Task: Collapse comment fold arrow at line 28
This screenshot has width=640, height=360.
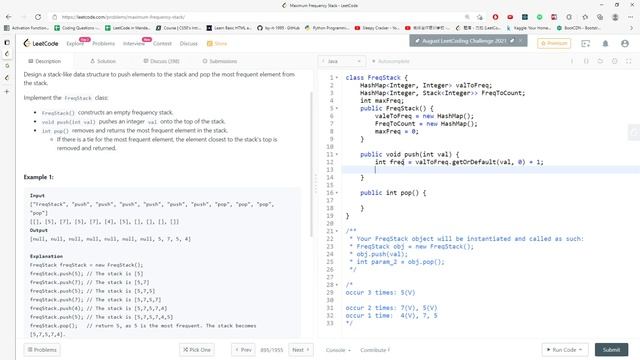Action: pyautogui.click(x=337, y=285)
